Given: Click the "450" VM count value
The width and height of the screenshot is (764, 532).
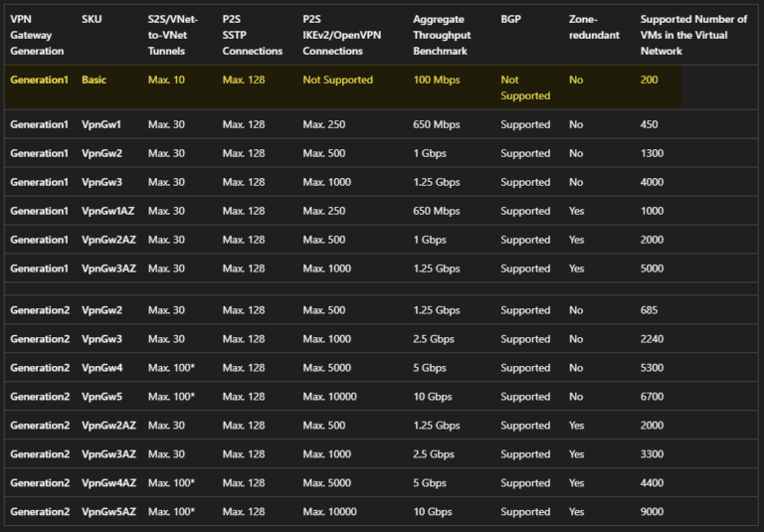Looking at the screenshot, I should (x=649, y=124).
